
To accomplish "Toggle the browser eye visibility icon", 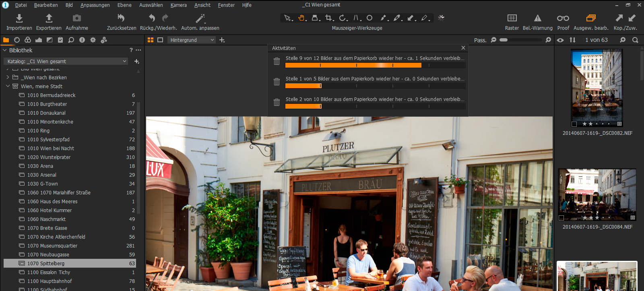I will coord(560,40).
